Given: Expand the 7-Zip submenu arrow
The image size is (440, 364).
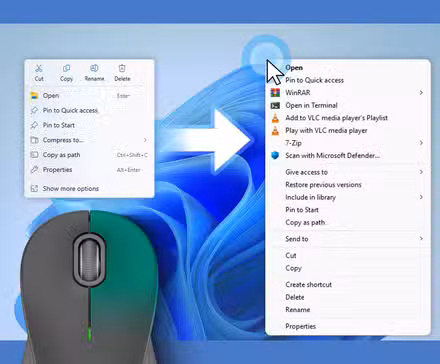Looking at the screenshot, I should tap(421, 143).
